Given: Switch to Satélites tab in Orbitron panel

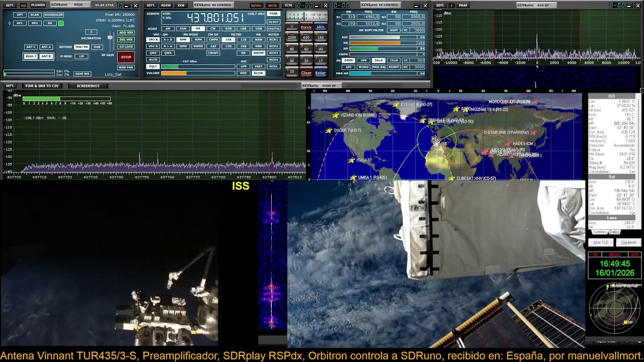Looking at the screenshot, I should click(599, 232).
